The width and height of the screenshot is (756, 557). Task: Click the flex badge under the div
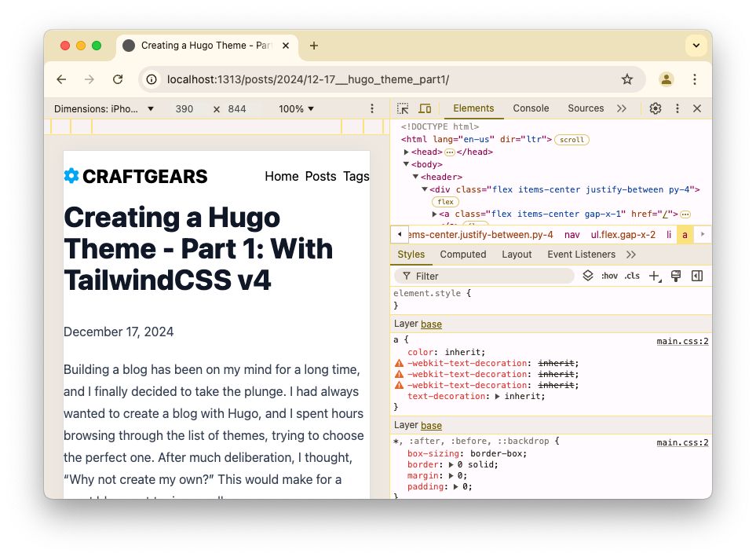tap(445, 202)
